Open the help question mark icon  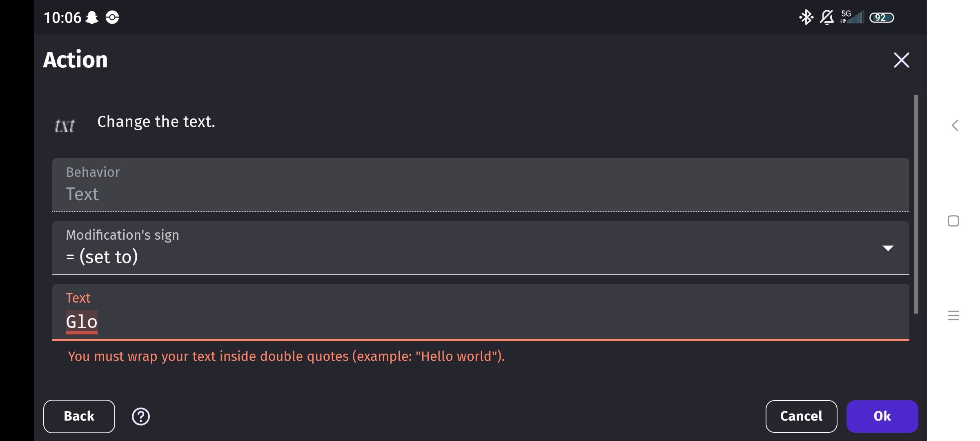click(140, 416)
